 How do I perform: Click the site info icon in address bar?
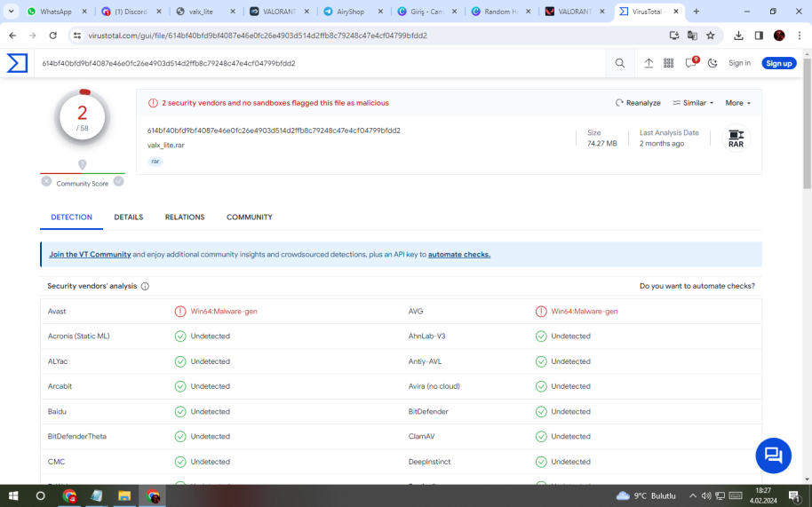pyautogui.click(x=77, y=36)
